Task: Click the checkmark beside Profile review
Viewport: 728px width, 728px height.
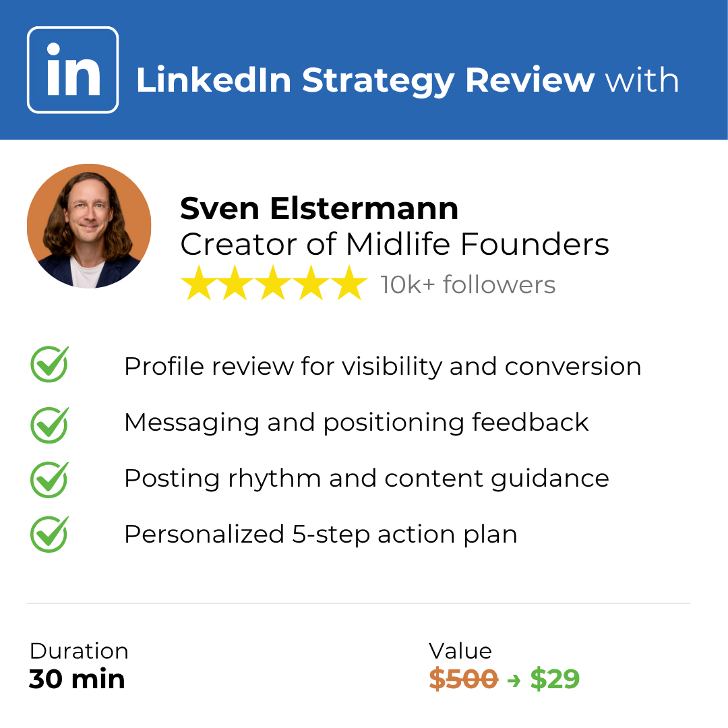Action: (50, 365)
